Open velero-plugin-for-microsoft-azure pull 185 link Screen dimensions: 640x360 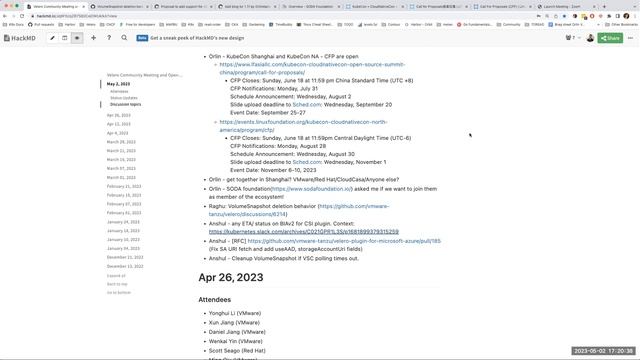pos(344,241)
